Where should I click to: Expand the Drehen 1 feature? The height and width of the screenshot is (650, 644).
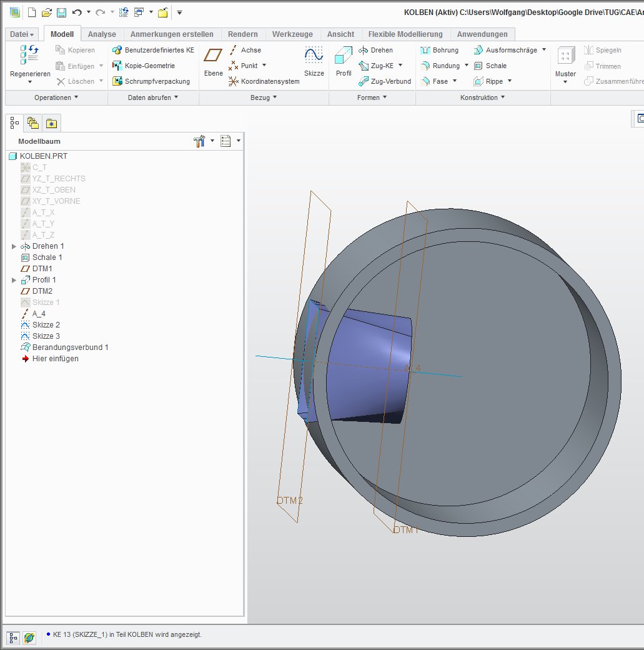pyautogui.click(x=14, y=246)
